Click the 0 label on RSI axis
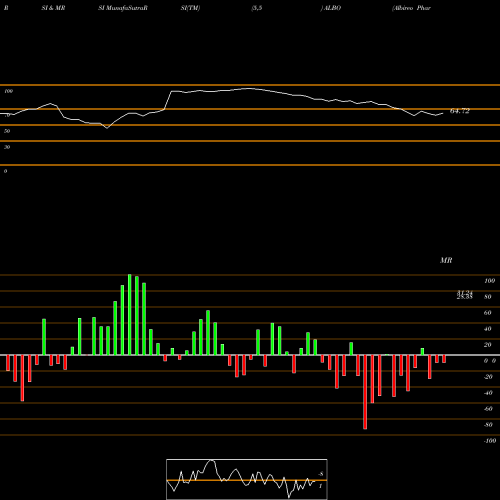 (6, 171)
